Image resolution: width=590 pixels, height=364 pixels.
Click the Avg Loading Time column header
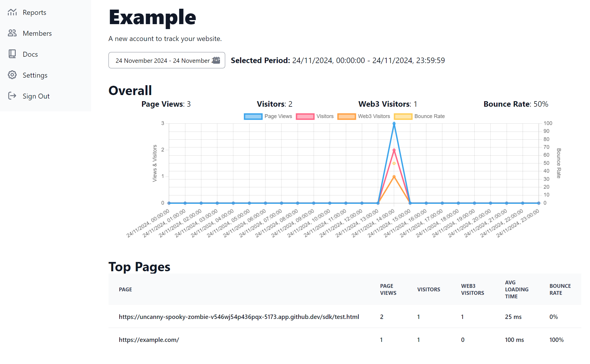(x=516, y=290)
